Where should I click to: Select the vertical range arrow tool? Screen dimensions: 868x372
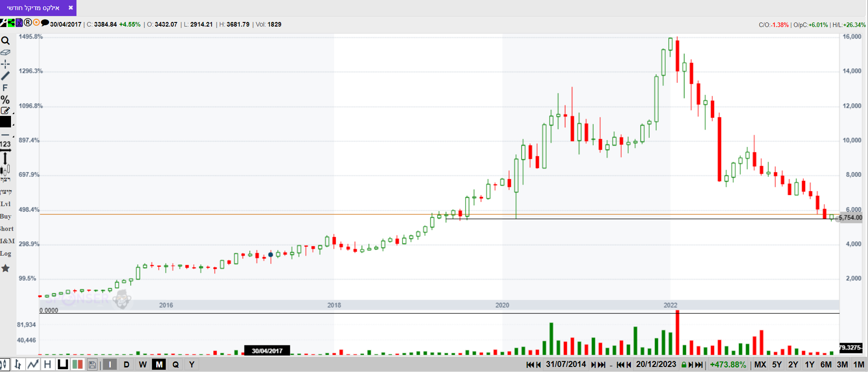[5, 159]
